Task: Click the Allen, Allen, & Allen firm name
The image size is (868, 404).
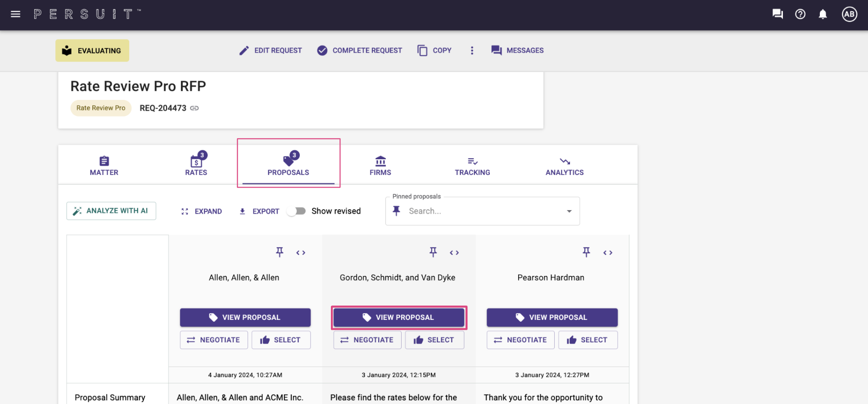Action: click(244, 278)
